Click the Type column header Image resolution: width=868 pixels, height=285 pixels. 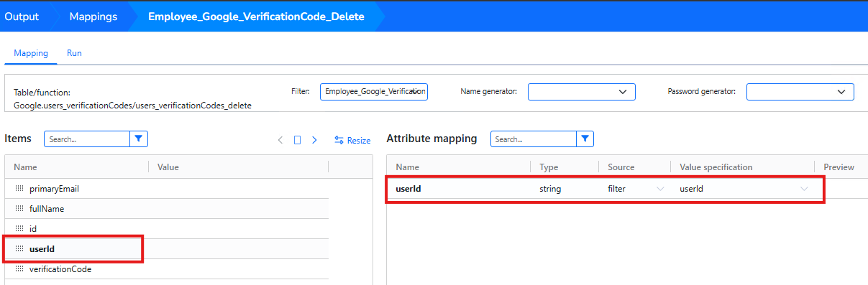549,167
